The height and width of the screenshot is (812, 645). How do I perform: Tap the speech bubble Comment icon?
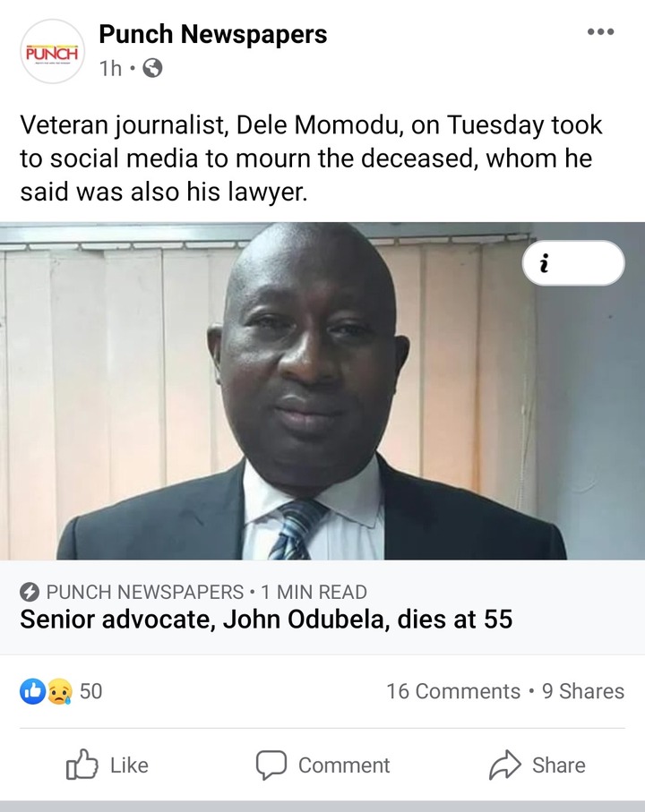(271, 765)
